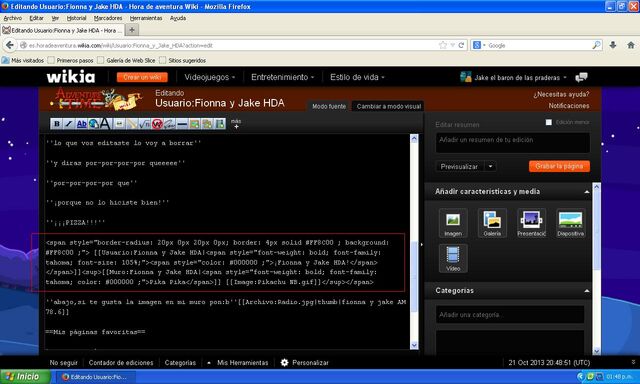Add Imagen from media panel
This screenshot has height=384, width=640.
pyautogui.click(x=453, y=223)
